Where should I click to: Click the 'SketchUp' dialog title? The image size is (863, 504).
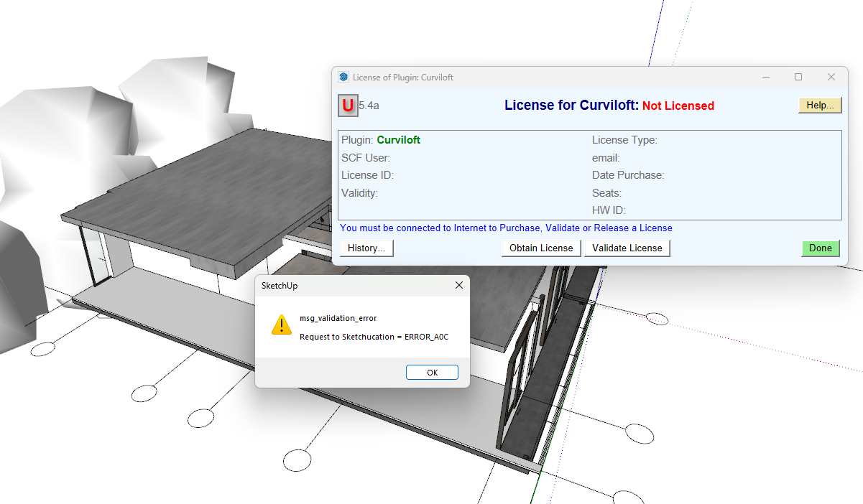coord(280,286)
